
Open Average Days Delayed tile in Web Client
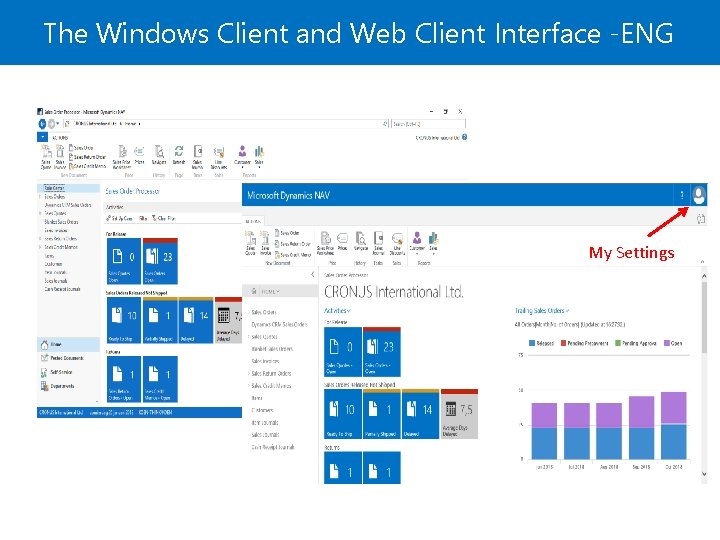pyautogui.click(x=459, y=414)
